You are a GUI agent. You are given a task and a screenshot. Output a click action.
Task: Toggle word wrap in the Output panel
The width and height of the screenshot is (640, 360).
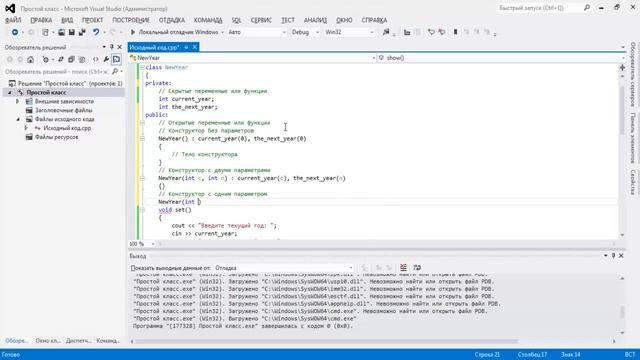(x=417, y=268)
